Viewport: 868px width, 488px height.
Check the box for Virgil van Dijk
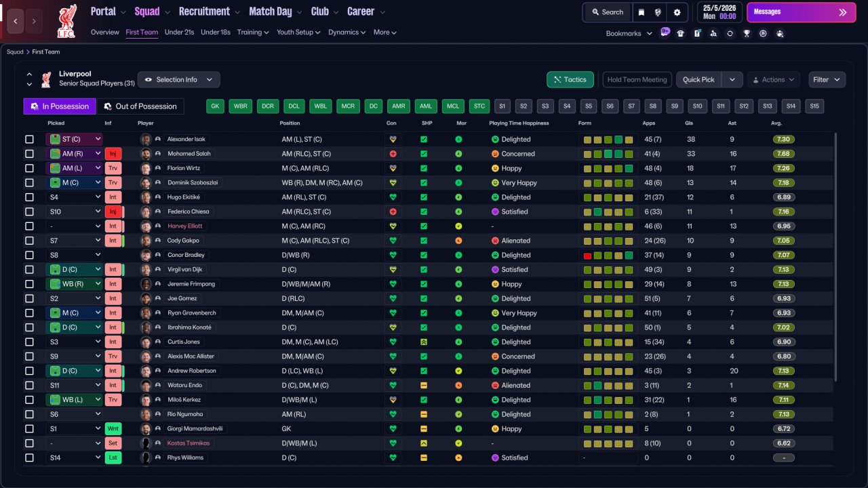coord(29,270)
